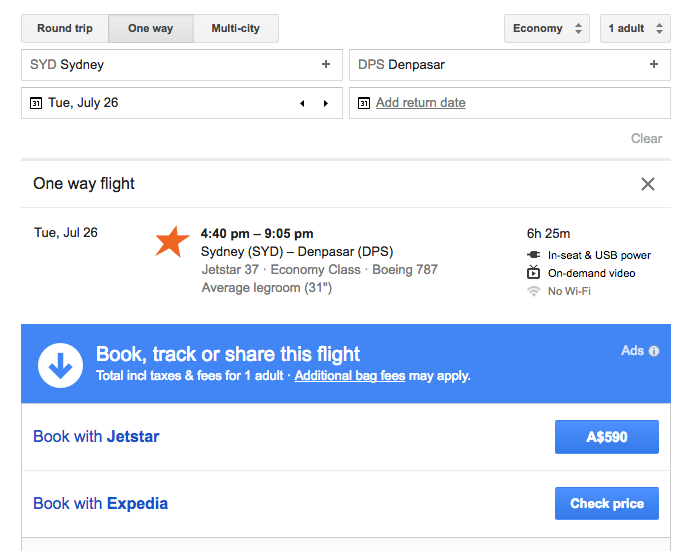The image size is (687, 551).
Task: Select the One way tab
Action: [151, 28]
